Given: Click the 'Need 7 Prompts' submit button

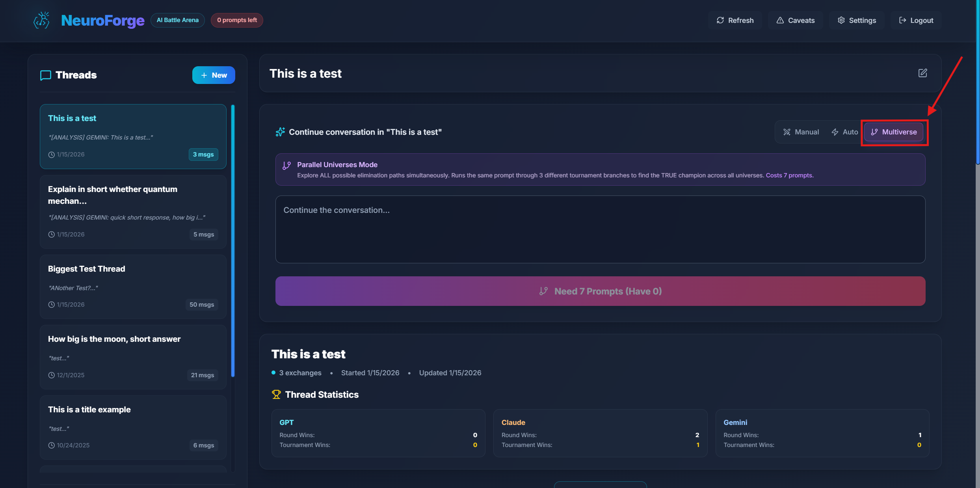Looking at the screenshot, I should coord(600,291).
